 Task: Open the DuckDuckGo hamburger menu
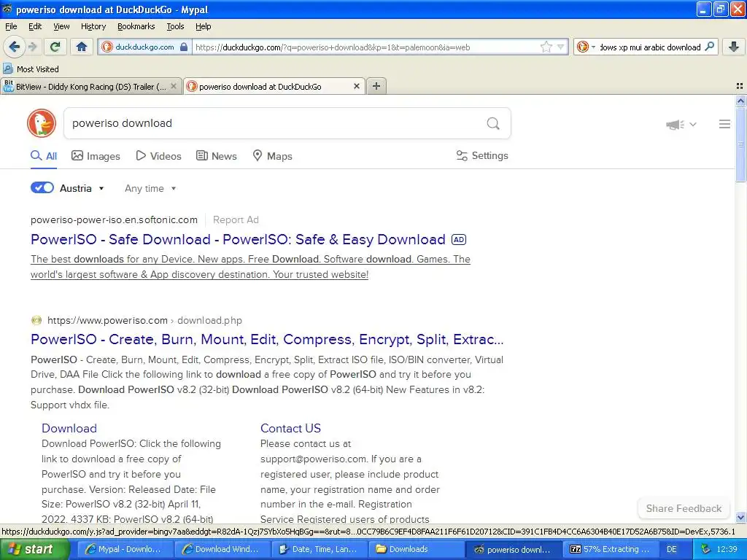tap(724, 124)
